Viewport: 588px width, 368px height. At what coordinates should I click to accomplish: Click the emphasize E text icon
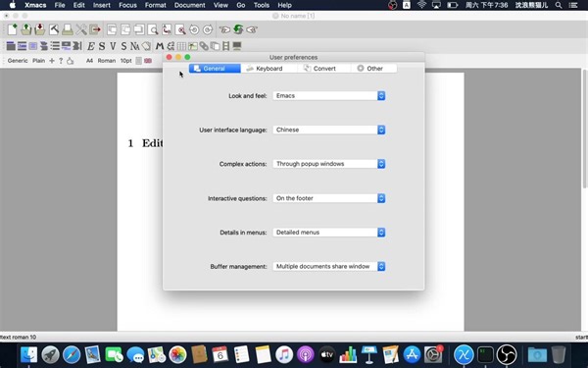coord(91,46)
